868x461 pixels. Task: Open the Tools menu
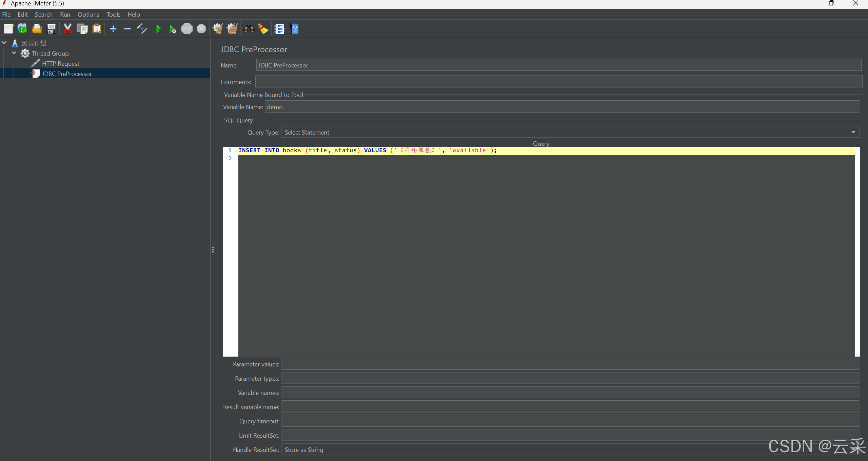[x=114, y=14]
